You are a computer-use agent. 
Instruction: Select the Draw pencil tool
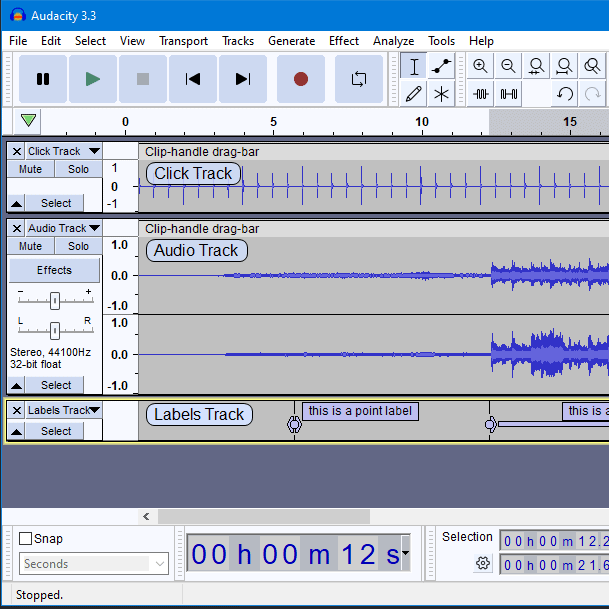click(x=414, y=94)
